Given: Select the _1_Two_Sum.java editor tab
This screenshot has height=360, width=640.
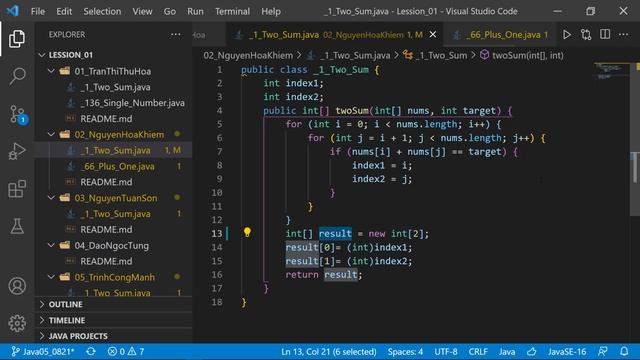Looking at the screenshot, I should (334, 35).
